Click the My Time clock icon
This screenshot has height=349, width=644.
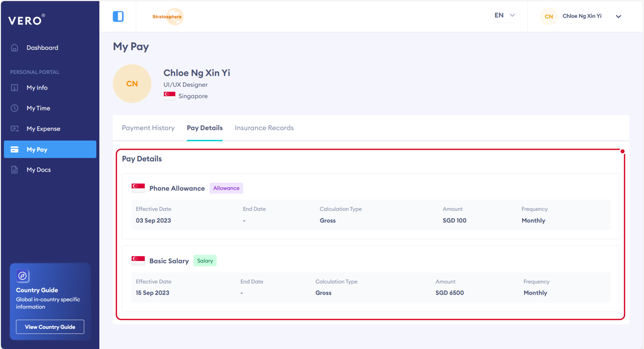coord(14,108)
